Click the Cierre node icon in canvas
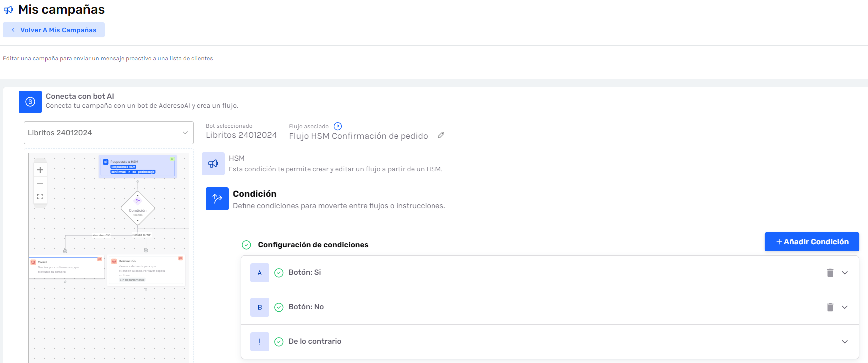This screenshot has width=868, height=363. coord(33,262)
